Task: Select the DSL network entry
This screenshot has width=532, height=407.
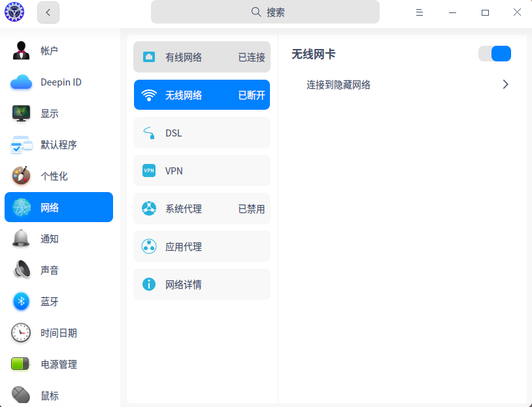Action: 201,133
